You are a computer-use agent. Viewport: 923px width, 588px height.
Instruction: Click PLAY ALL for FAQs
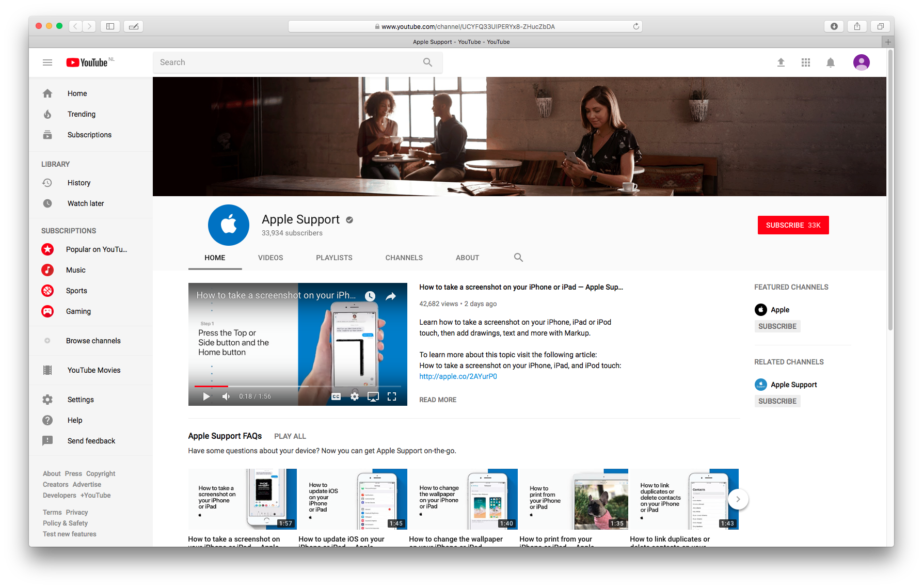[290, 436]
